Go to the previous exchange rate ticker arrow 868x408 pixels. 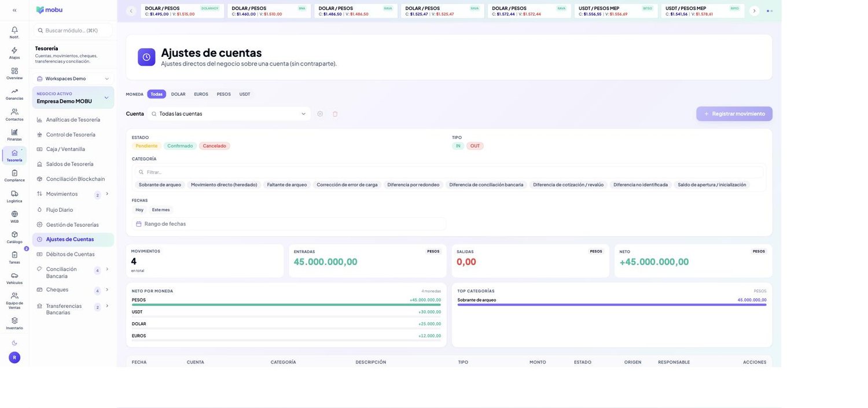coord(131,10)
